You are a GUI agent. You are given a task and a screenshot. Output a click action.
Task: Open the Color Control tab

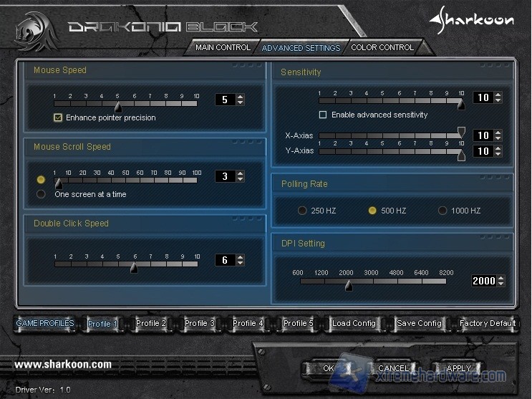tap(382, 47)
